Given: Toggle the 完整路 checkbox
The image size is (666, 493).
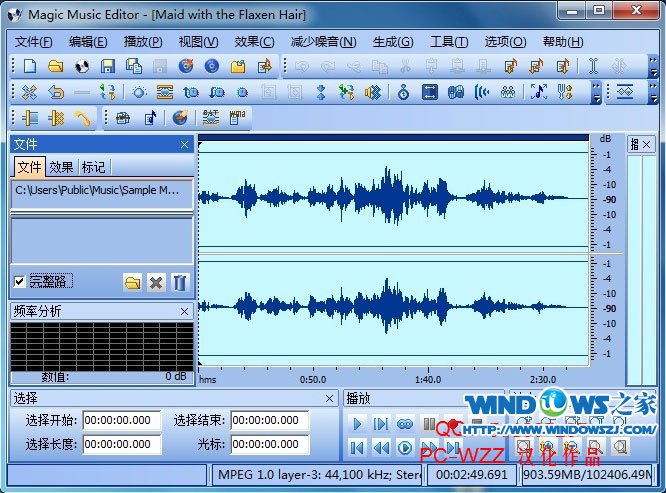Looking at the screenshot, I should [20, 281].
